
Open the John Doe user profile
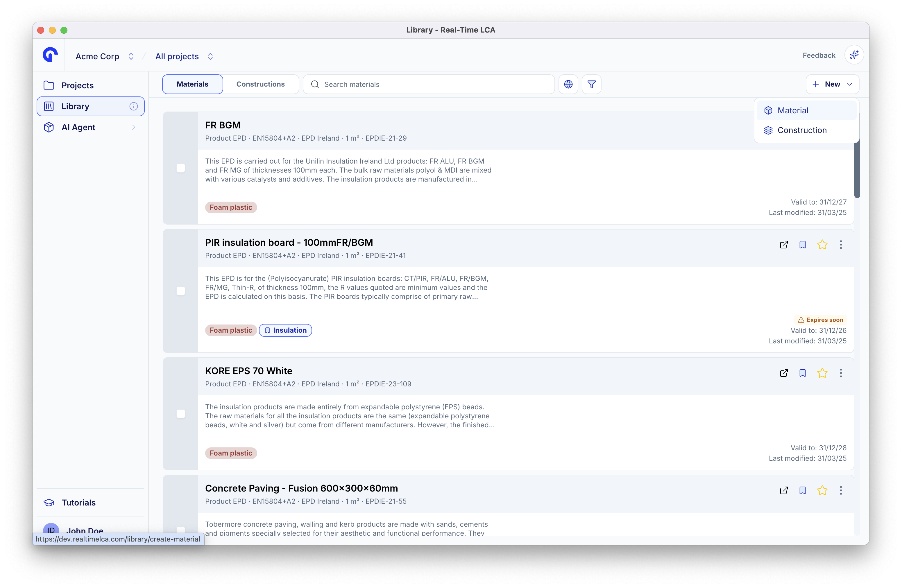click(x=74, y=530)
